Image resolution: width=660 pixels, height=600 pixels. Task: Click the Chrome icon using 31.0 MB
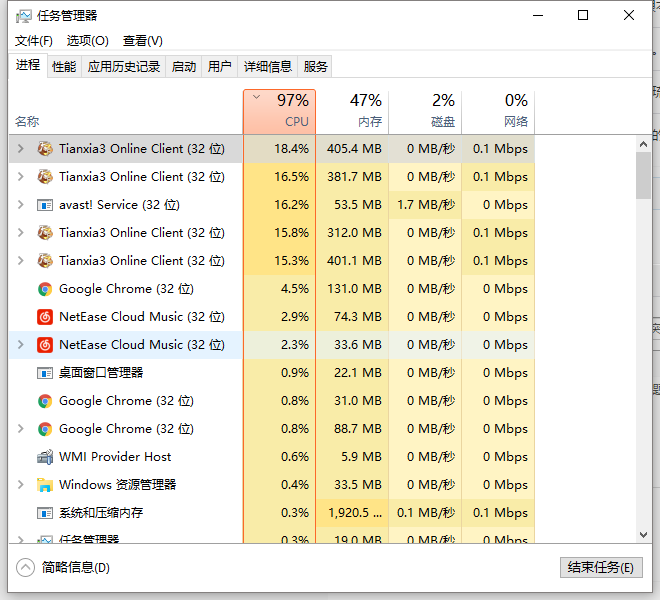[45, 401]
